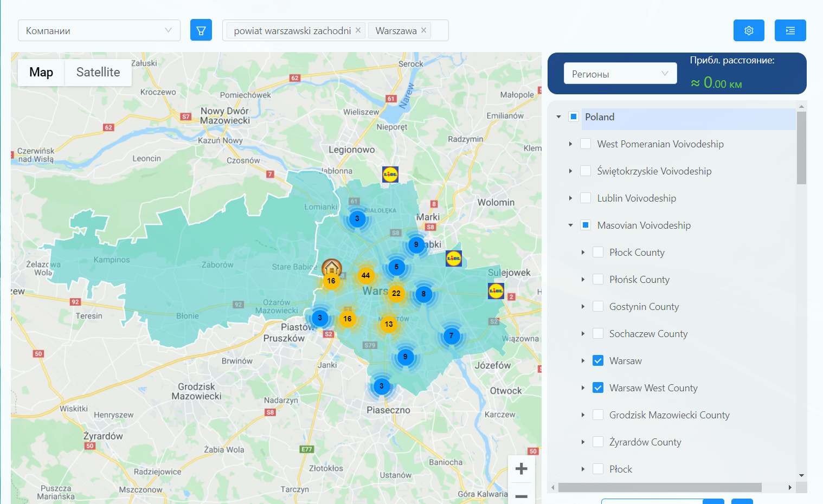Zoom in the map with plus

point(521,469)
